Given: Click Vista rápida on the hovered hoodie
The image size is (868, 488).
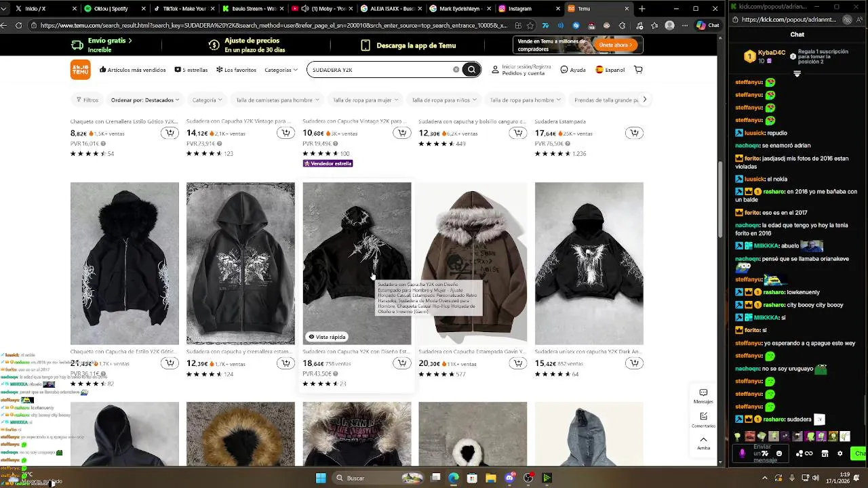Looking at the screenshot, I should [x=327, y=337].
